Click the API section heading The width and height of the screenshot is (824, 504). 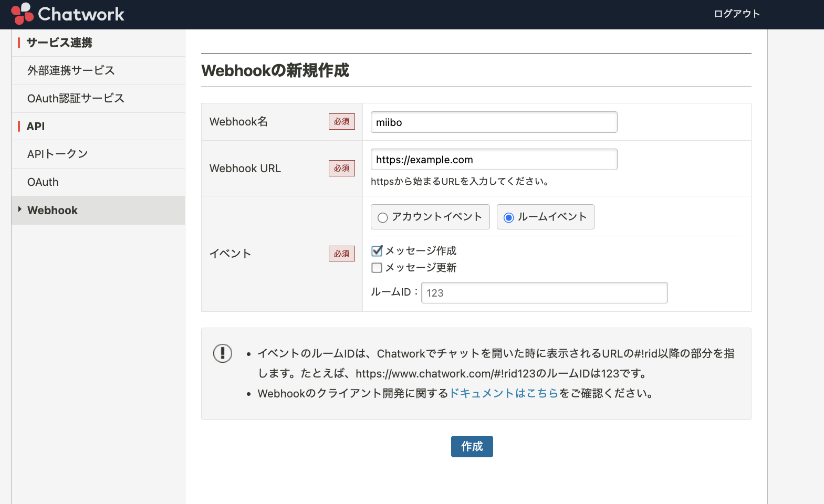click(x=36, y=127)
